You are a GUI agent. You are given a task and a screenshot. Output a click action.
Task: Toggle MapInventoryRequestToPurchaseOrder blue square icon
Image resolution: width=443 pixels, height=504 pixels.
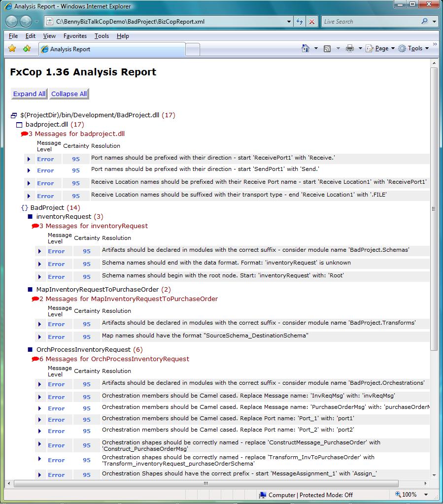coord(30,290)
